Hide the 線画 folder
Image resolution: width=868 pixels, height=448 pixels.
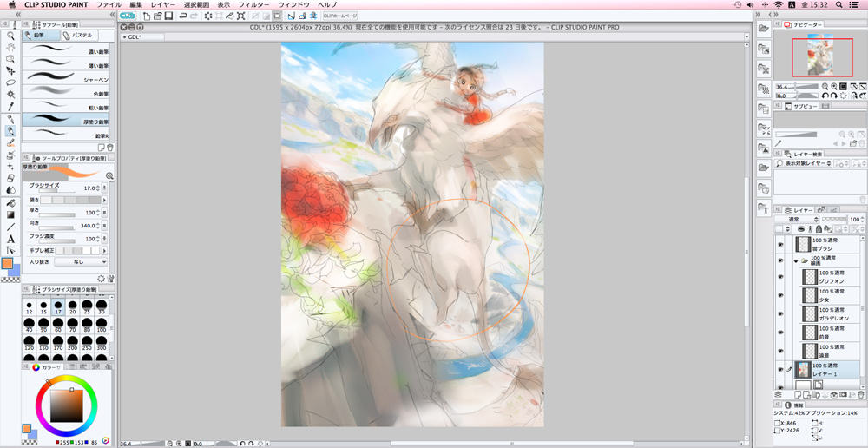click(780, 260)
